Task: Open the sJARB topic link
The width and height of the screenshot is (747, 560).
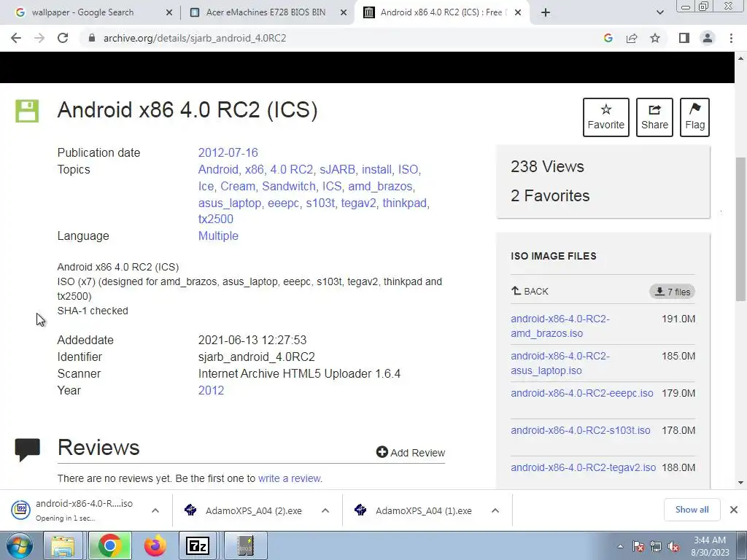Action: tap(337, 169)
